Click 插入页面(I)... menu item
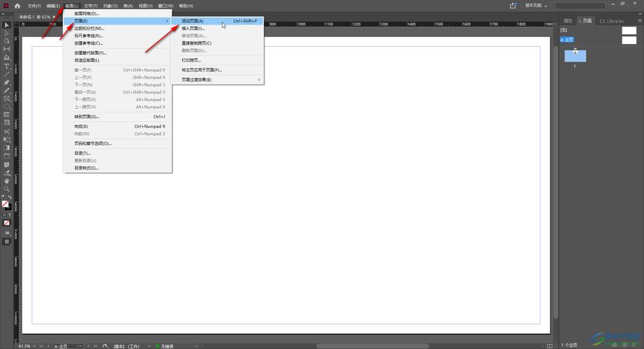 point(218,29)
